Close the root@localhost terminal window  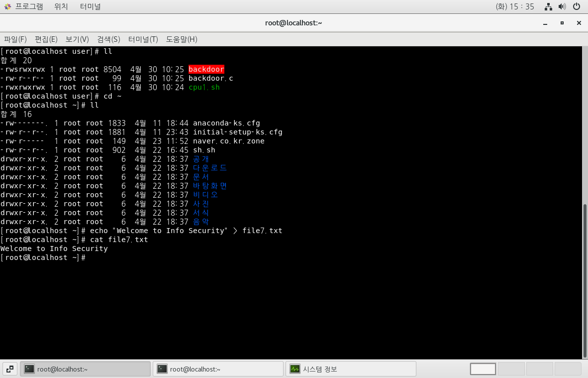579,23
